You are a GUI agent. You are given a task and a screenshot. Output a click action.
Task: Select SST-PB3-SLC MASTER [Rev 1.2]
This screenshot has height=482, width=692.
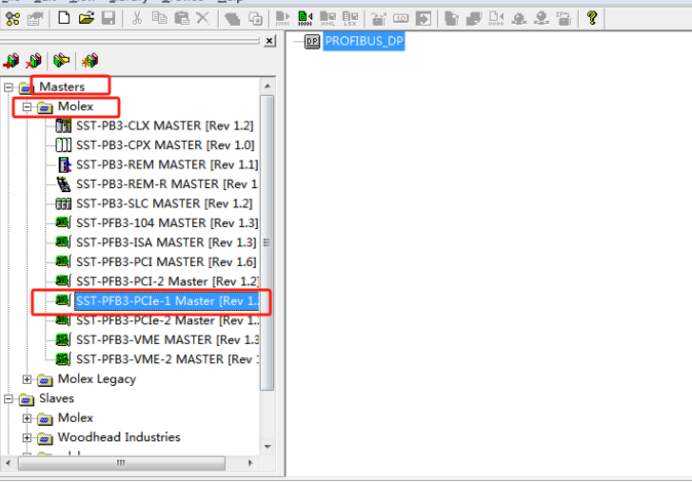(x=164, y=203)
